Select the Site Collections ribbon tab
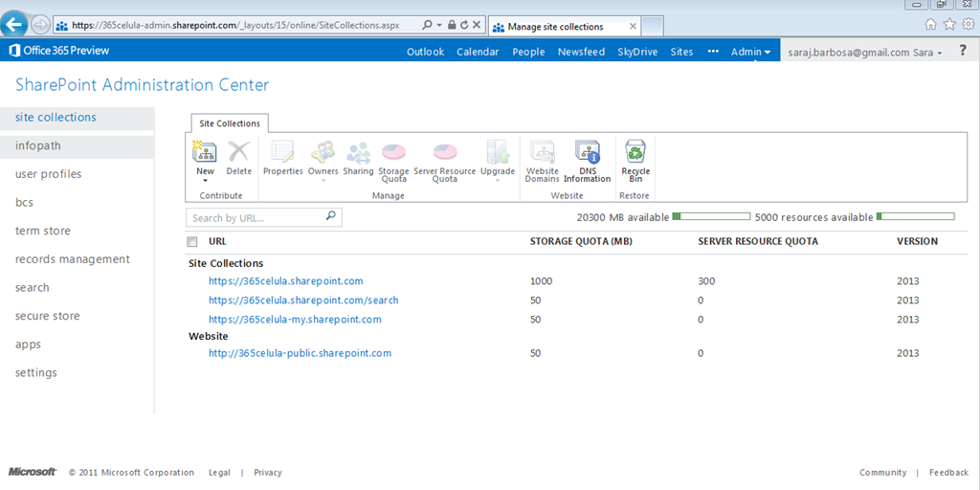The height and width of the screenshot is (490, 980). [229, 123]
